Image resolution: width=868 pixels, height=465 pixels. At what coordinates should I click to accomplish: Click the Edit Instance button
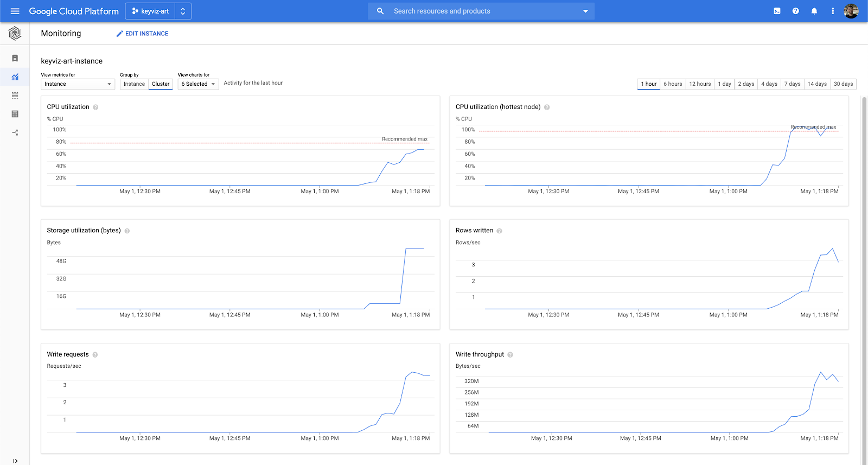tap(142, 34)
